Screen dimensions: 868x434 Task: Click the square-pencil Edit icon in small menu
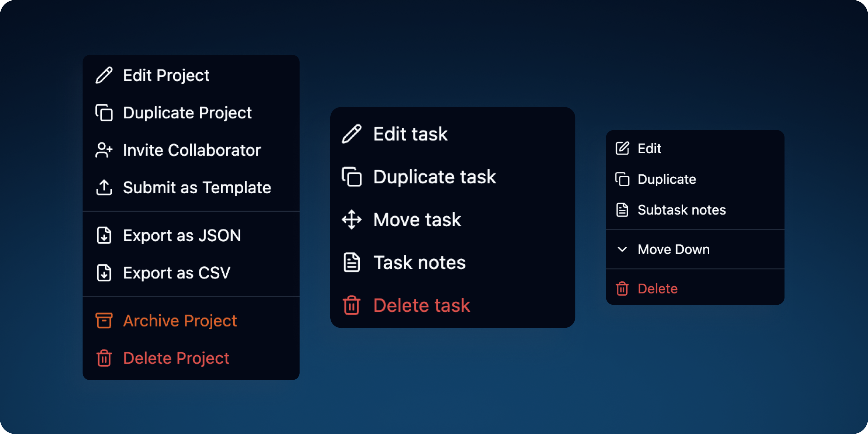tap(622, 148)
